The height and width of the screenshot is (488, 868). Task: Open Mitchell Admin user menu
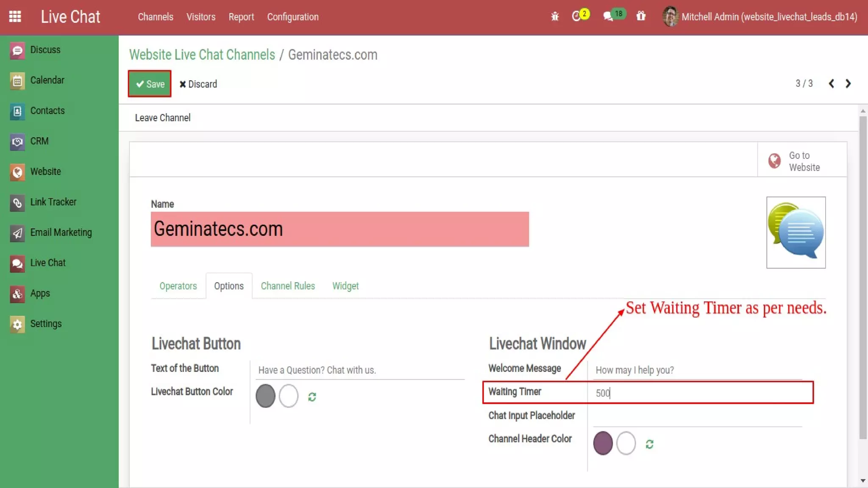pyautogui.click(x=759, y=17)
